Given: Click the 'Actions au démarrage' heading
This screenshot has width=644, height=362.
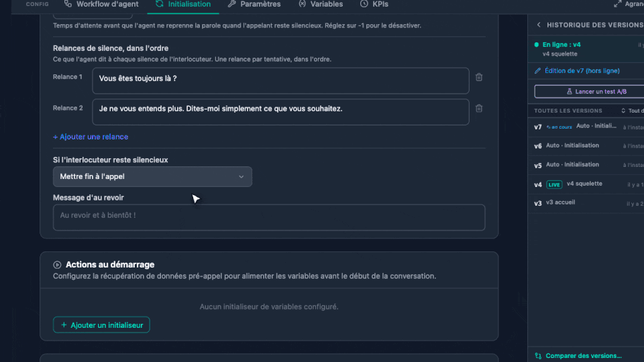Looking at the screenshot, I should click(x=110, y=265).
